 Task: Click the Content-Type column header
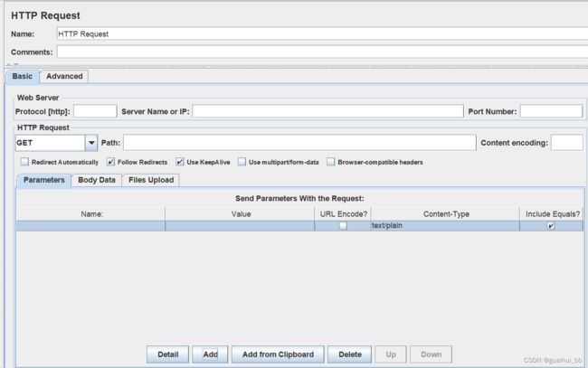[x=445, y=214]
